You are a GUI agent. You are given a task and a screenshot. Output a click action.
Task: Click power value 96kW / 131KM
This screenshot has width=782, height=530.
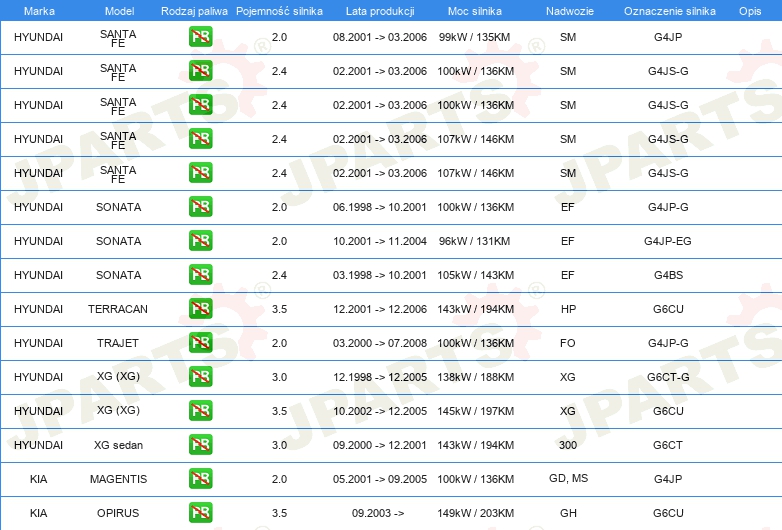click(474, 241)
